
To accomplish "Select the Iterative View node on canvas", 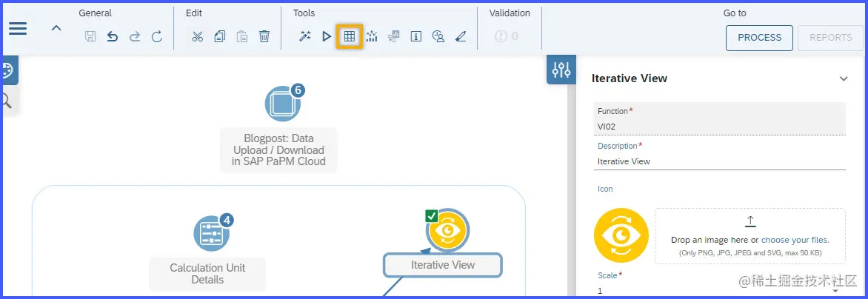I will 448,230.
